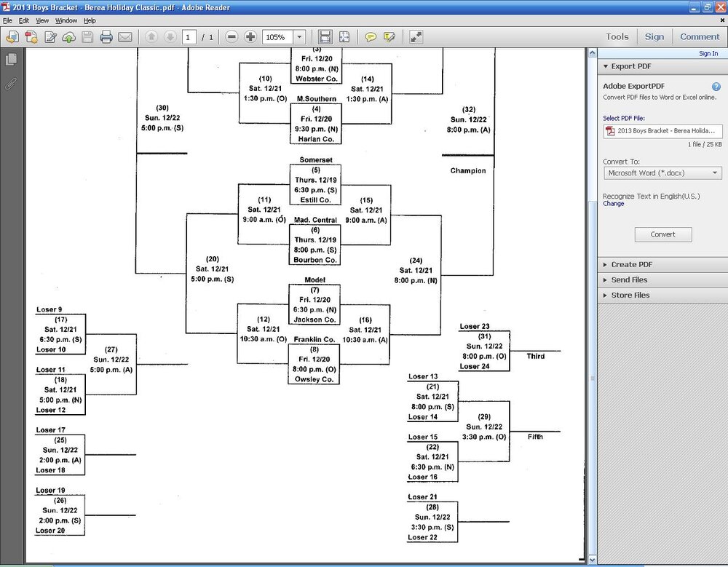This screenshot has height=567, width=728.
Task: Click the 105% zoom level field
Action: pos(277,37)
